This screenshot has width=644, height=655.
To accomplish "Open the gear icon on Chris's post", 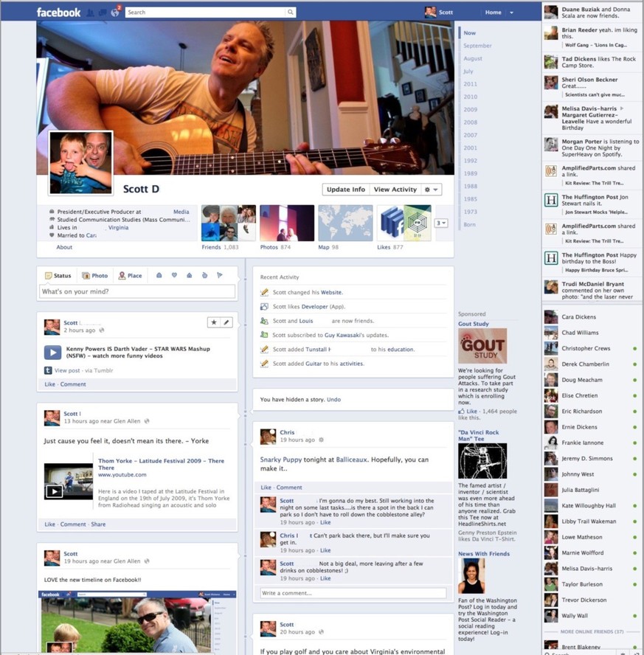I will [321, 440].
